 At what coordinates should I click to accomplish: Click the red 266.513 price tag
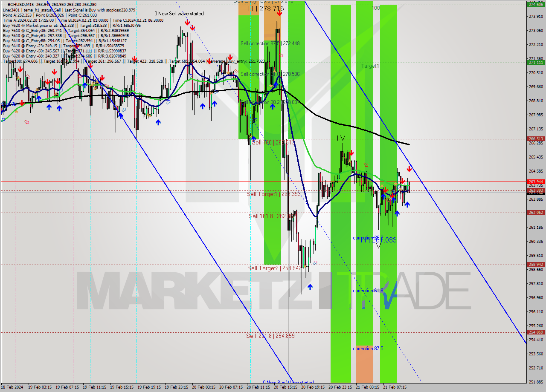(536, 138)
